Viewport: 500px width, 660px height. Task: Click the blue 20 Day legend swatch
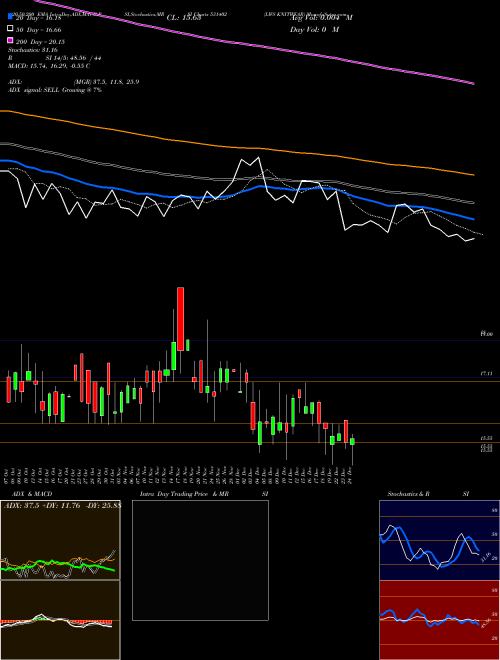[x=11, y=16]
